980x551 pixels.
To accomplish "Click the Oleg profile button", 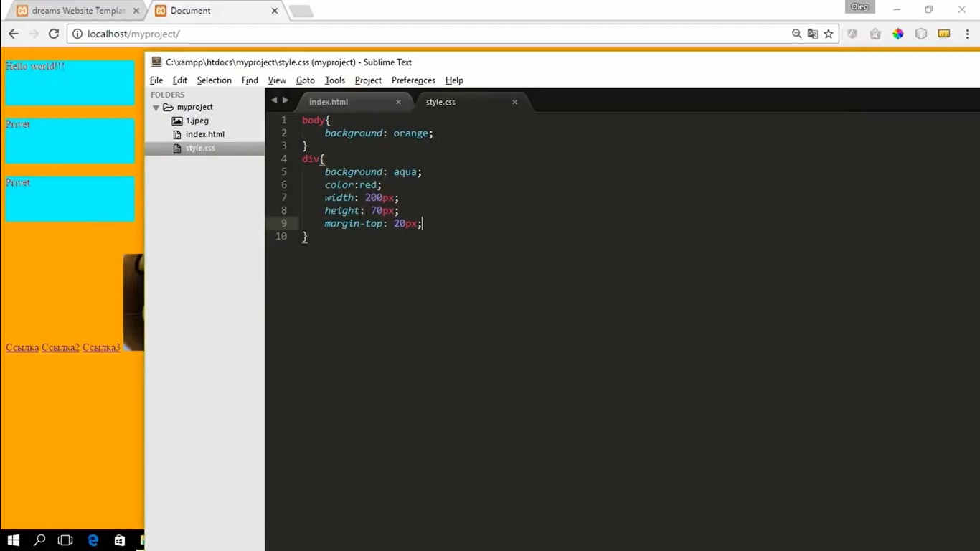I will pyautogui.click(x=860, y=6).
